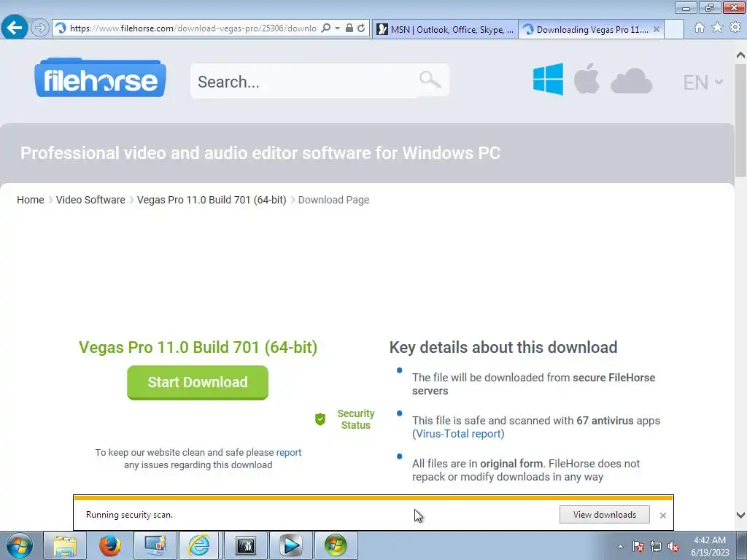Viewport: 747px width, 560px height.
Task: Click the report link under the download button
Action: [x=289, y=452]
